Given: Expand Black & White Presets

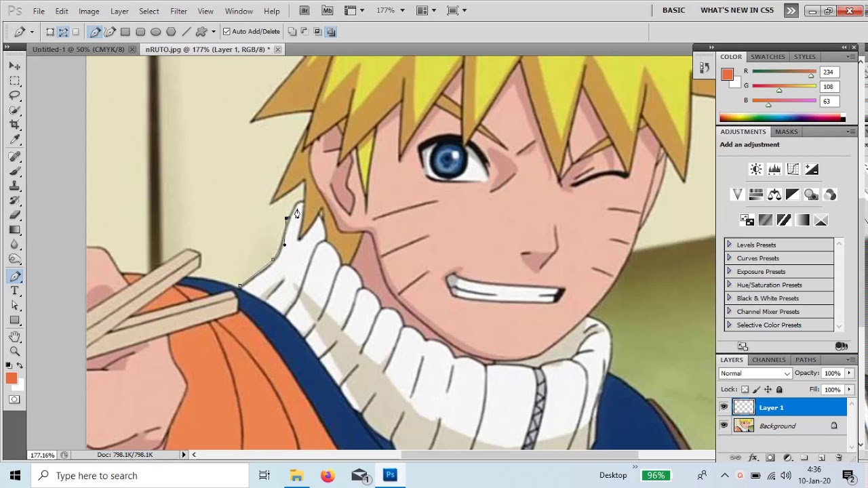Looking at the screenshot, I should tap(729, 298).
